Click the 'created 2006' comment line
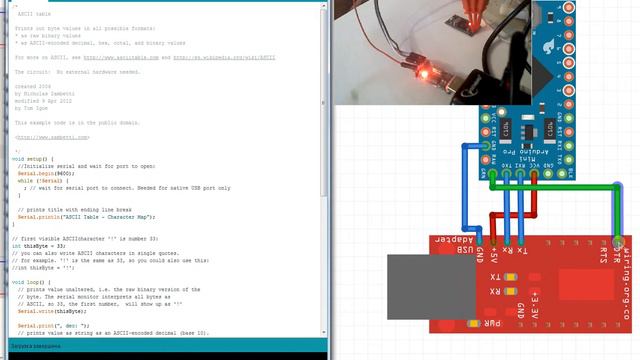This screenshot has height=360, width=640. point(33,87)
